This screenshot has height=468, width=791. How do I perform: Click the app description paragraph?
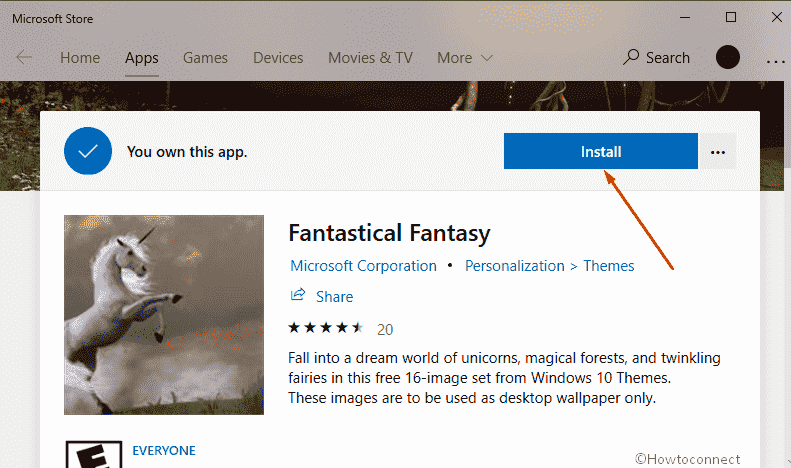[504, 378]
